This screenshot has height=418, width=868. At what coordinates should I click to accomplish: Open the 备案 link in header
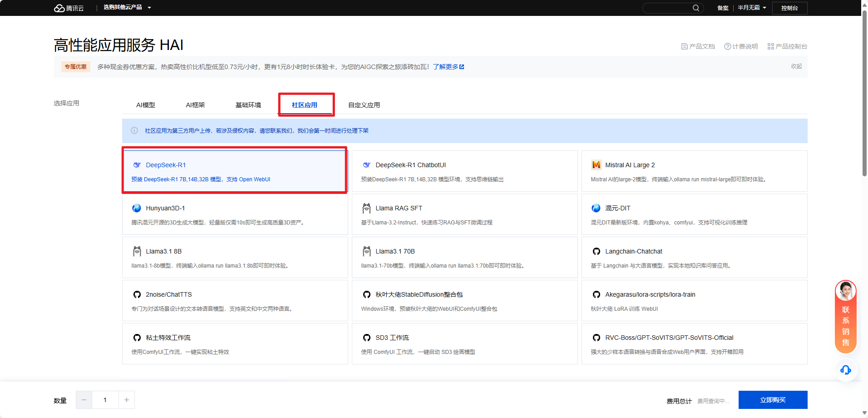tap(723, 8)
